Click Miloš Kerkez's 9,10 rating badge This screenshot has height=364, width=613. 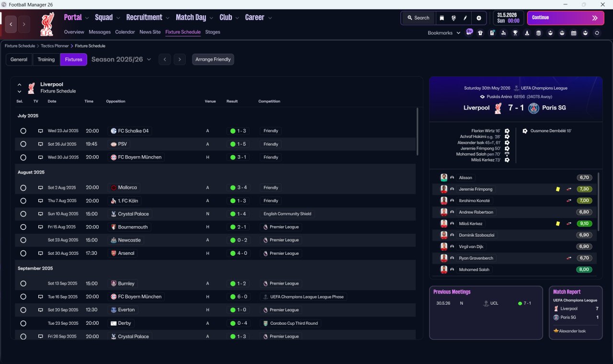[x=584, y=224]
